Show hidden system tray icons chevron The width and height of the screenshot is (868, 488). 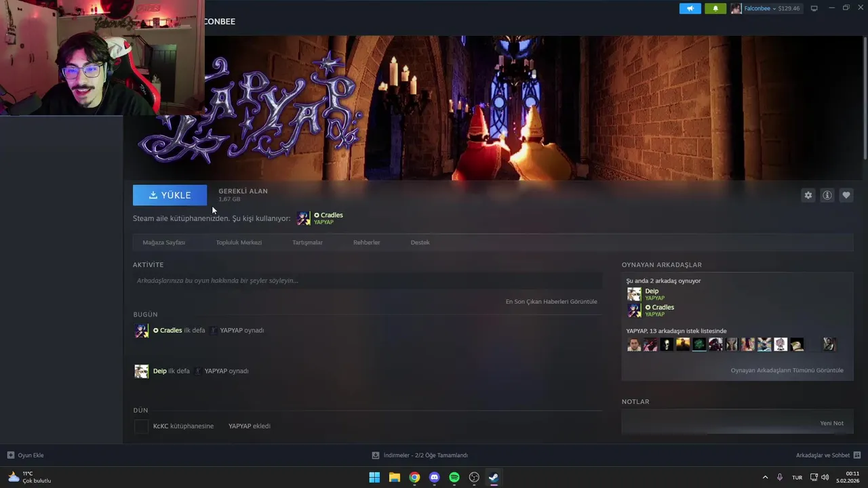[x=765, y=478]
